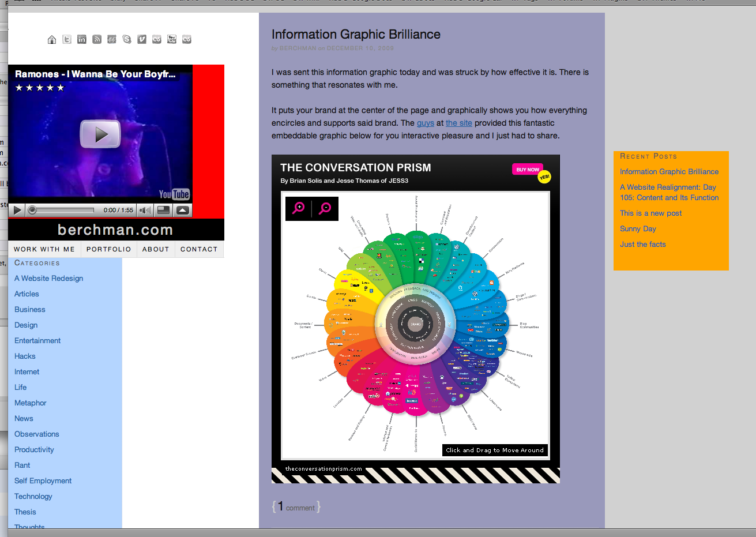Click the video time readout 0:00 / 1:55
The image size is (756, 537).
click(118, 211)
